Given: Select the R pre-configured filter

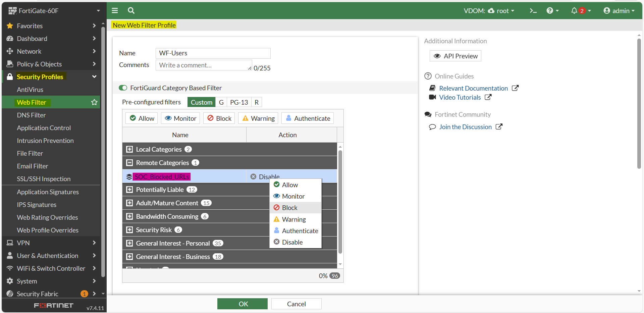Looking at the screenshot, I should [x=257, y=102].
